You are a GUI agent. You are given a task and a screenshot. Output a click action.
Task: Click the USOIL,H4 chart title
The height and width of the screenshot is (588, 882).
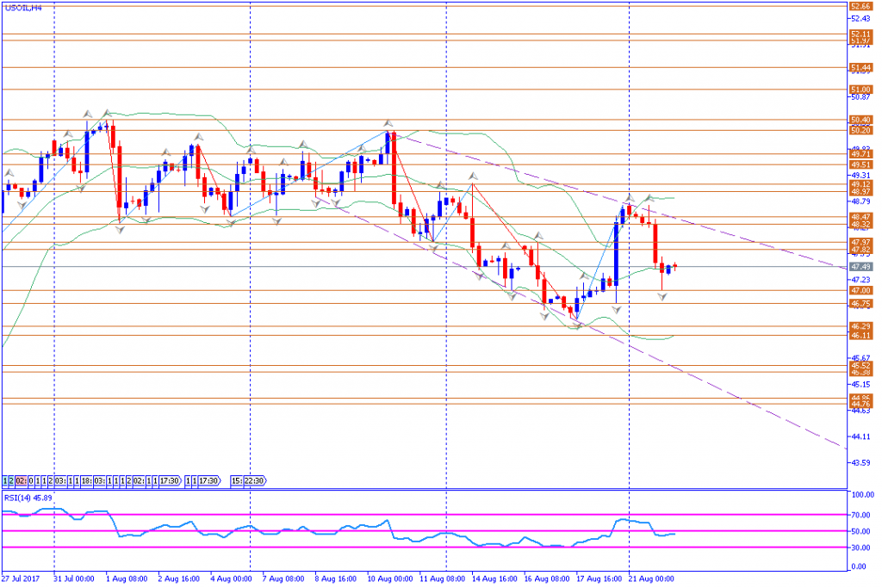(22, 8)
